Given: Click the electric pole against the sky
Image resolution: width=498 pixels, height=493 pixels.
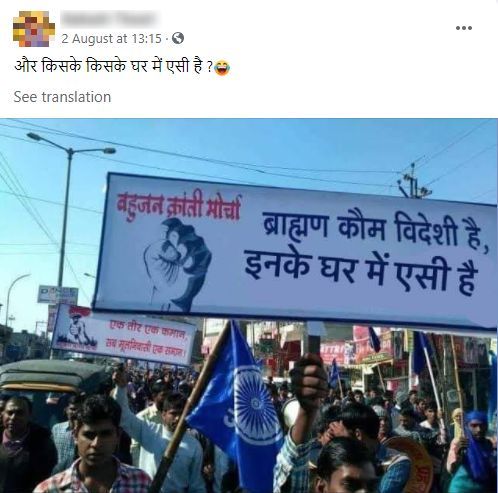Looking at the screenshot, I should [x=413, y=182].
